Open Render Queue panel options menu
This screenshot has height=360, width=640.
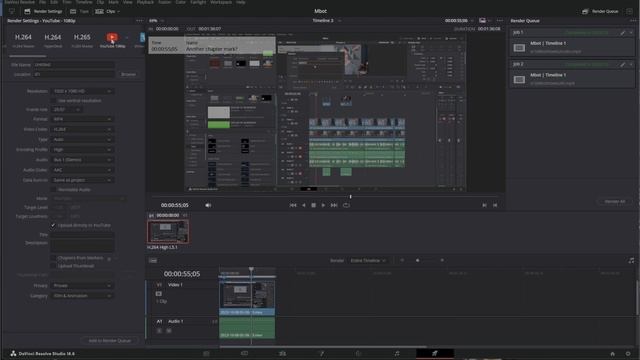tap(632, 20)
